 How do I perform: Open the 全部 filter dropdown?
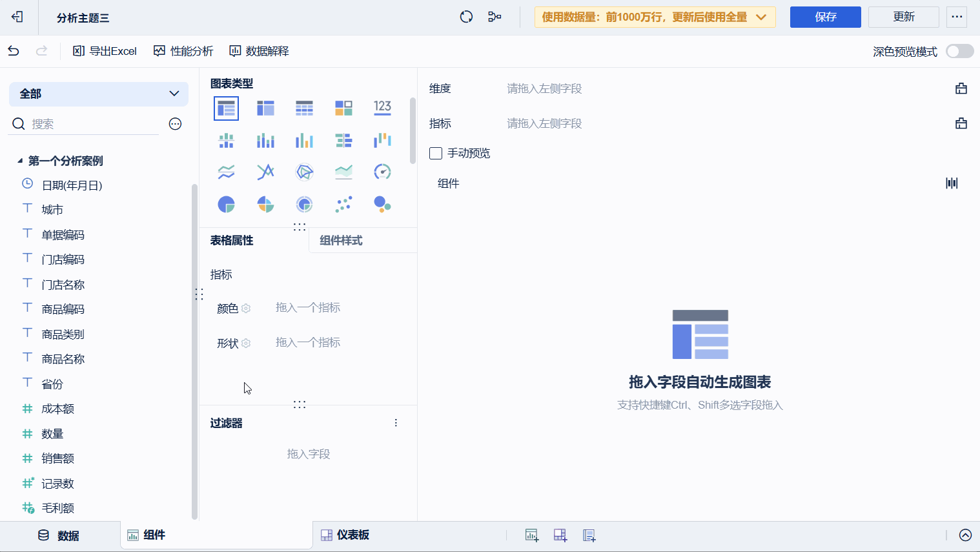(98, 94)
